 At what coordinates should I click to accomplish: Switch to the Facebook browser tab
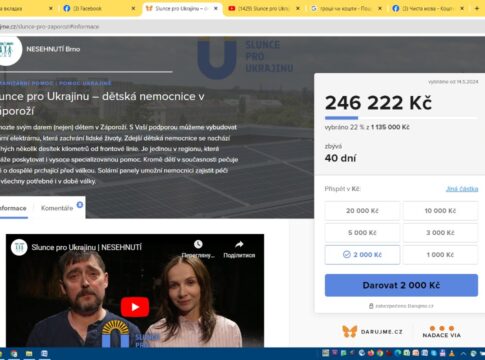[x=98, y=8]
